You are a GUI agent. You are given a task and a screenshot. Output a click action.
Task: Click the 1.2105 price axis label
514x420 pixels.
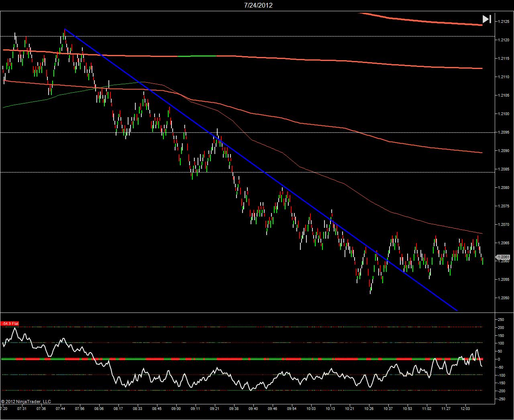click(504, 95)
